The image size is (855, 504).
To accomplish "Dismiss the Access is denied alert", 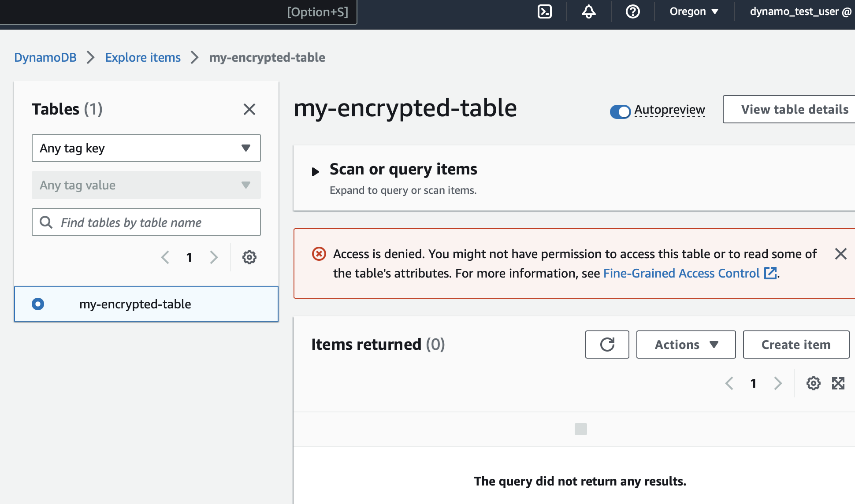I will [840, 254].
